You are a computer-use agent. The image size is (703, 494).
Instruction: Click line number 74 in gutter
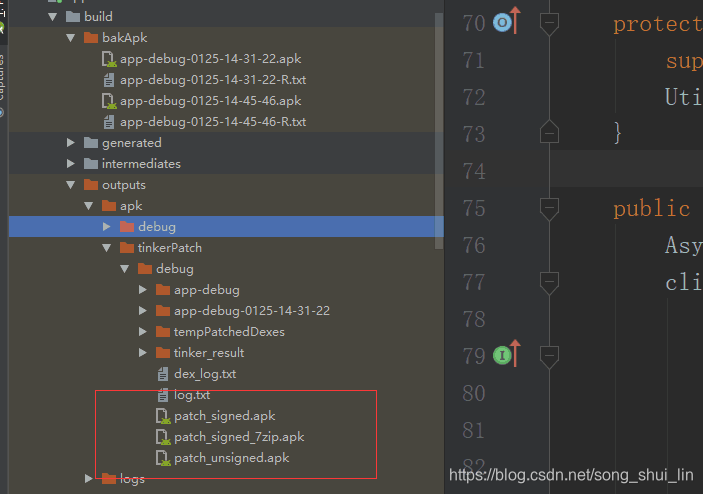(474, 171)
